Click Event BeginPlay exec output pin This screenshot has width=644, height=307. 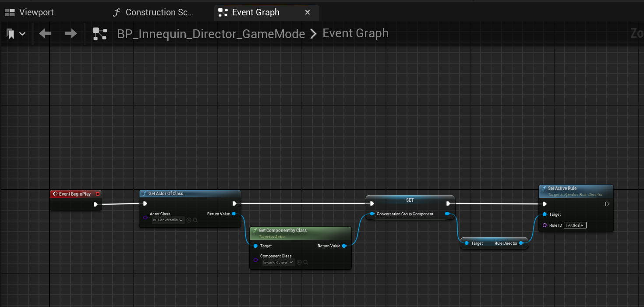(96, 204)
